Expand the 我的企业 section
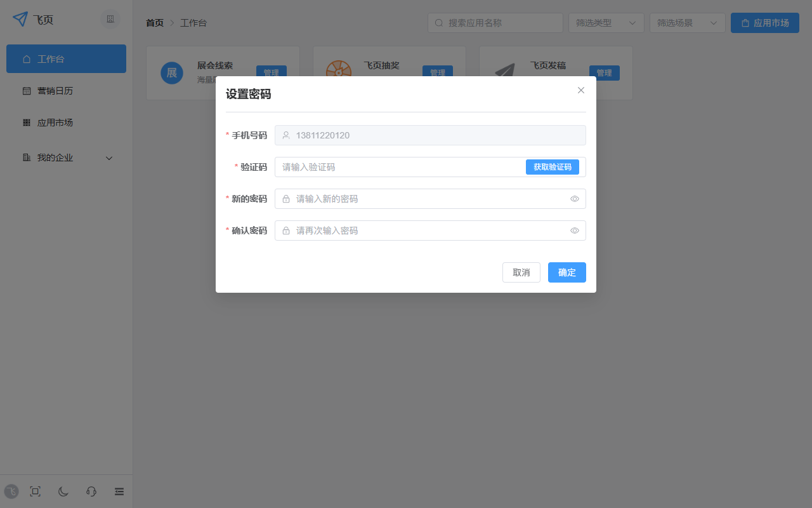 [x=108, y=157]
